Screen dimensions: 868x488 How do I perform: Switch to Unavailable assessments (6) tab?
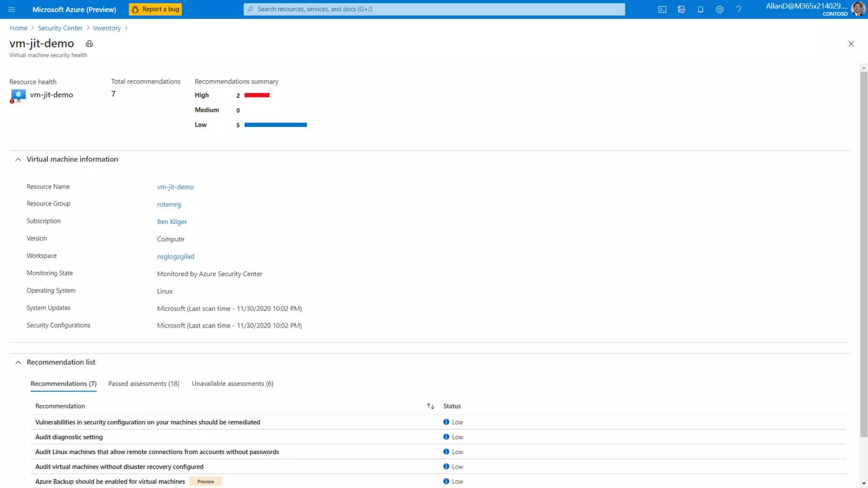232,383
